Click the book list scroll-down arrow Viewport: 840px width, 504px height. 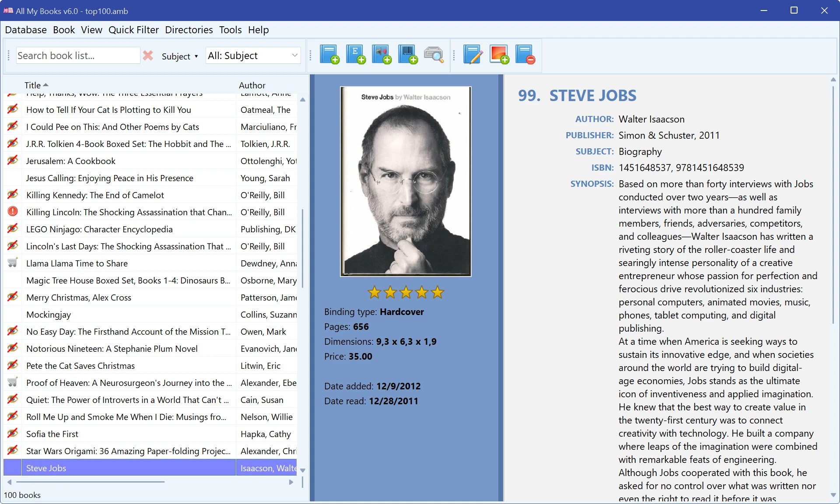tap(302, 470)
